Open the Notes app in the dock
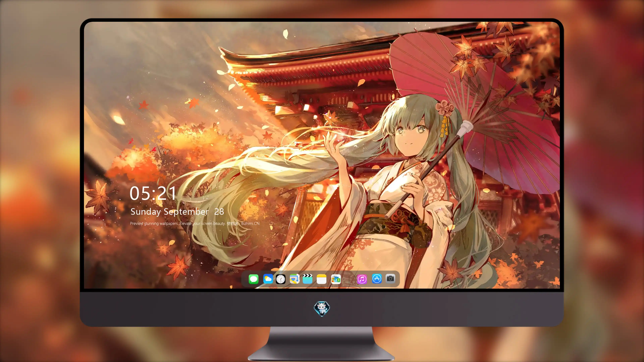The image size is (644, 362). coord(321,279)
